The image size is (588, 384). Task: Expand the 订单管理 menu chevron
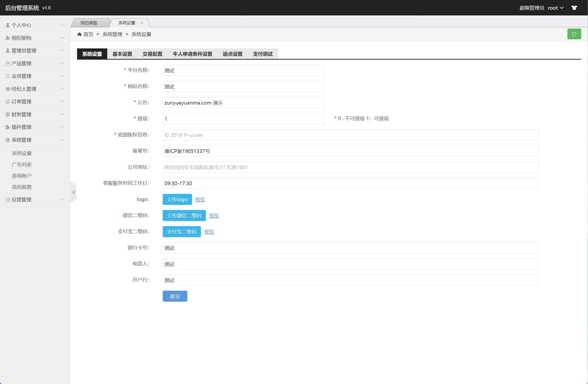[x=62, y=102]
